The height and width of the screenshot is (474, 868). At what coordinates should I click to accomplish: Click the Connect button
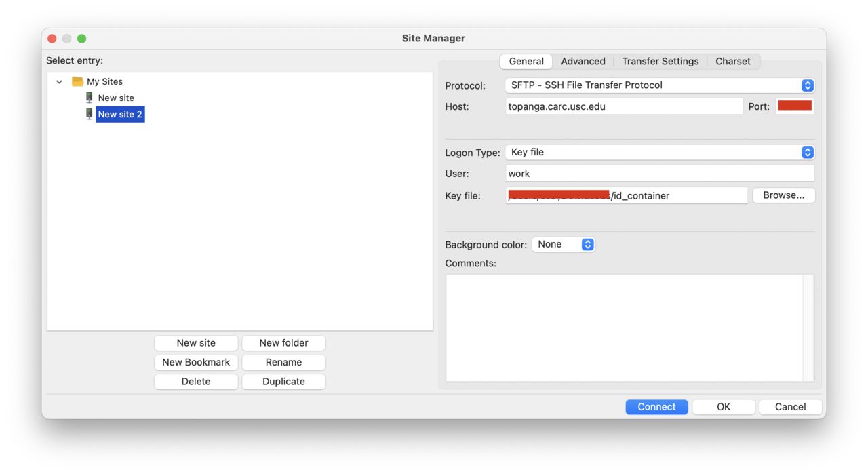pos(656,407)
